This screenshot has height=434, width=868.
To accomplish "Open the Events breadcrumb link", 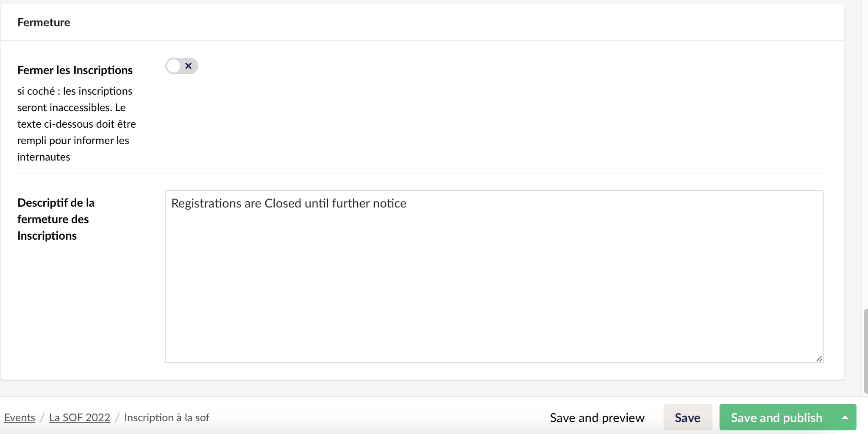I will point(19,417).
